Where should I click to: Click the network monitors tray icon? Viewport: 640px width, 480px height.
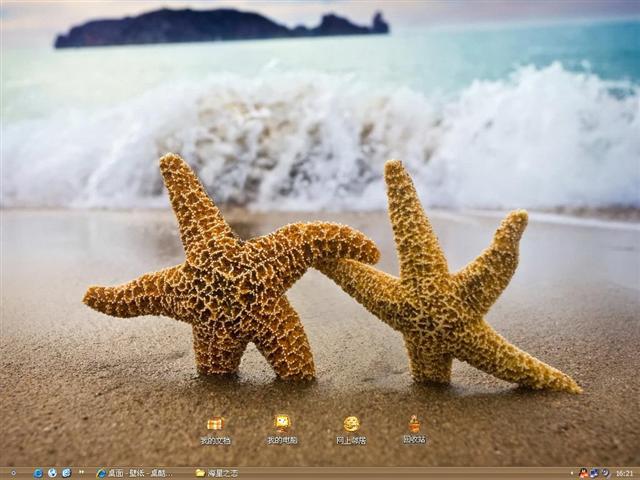tap(594, 473)
